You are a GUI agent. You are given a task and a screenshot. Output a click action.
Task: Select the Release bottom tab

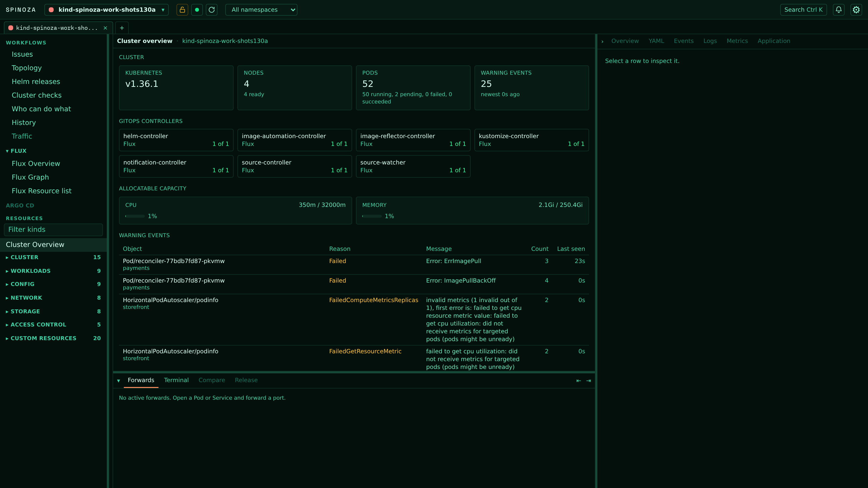246,380
